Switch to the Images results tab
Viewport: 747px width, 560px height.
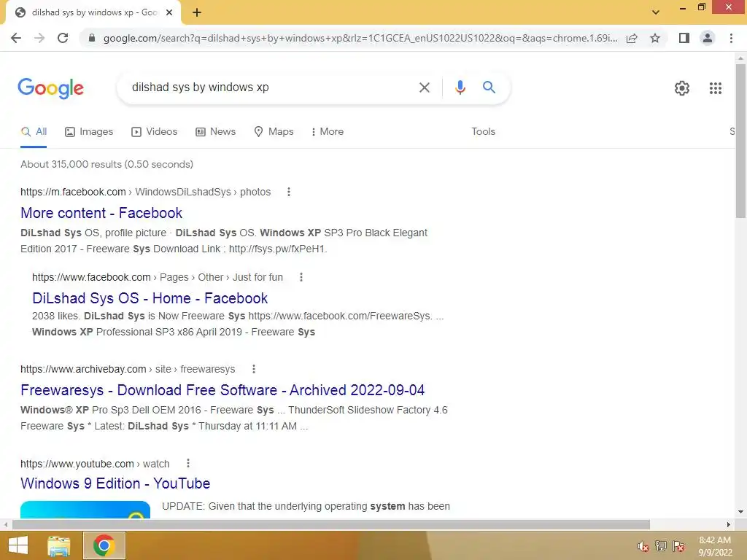[x=89, y=132]
